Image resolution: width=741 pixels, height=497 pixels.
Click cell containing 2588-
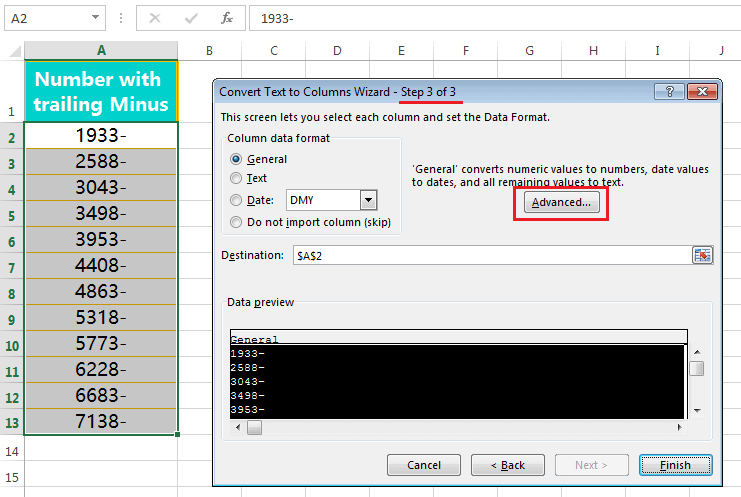pos(101,162)
